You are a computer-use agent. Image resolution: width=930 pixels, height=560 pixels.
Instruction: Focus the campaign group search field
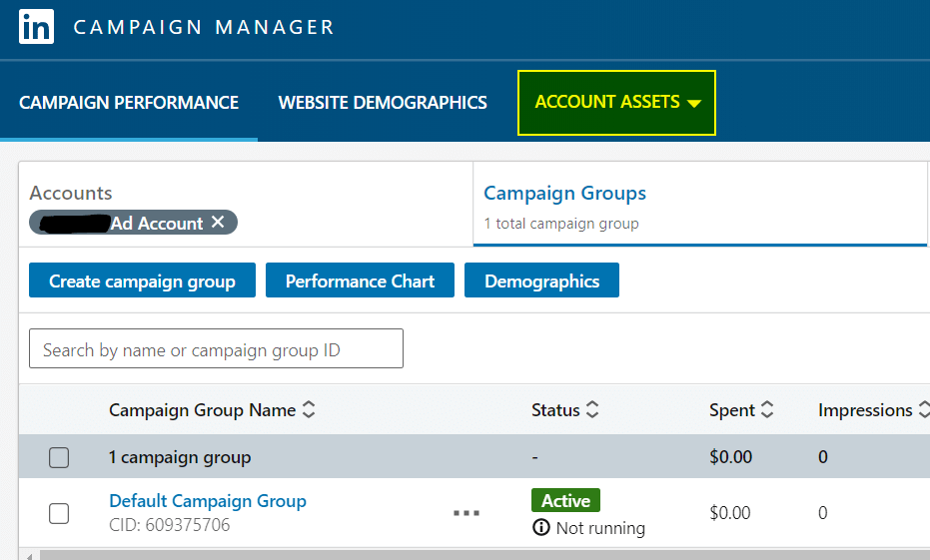click(x=216, y=349)
